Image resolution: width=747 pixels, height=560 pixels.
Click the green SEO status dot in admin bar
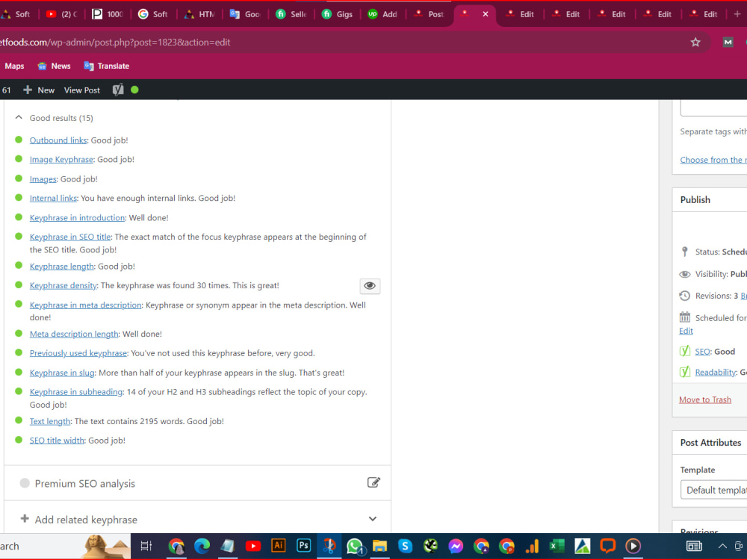[x=134, y=90]
